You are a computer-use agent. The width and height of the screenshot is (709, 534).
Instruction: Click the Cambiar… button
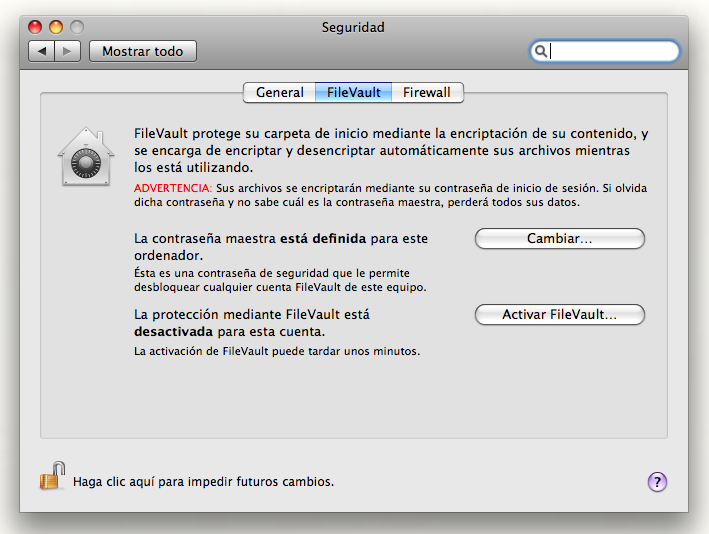559,238
